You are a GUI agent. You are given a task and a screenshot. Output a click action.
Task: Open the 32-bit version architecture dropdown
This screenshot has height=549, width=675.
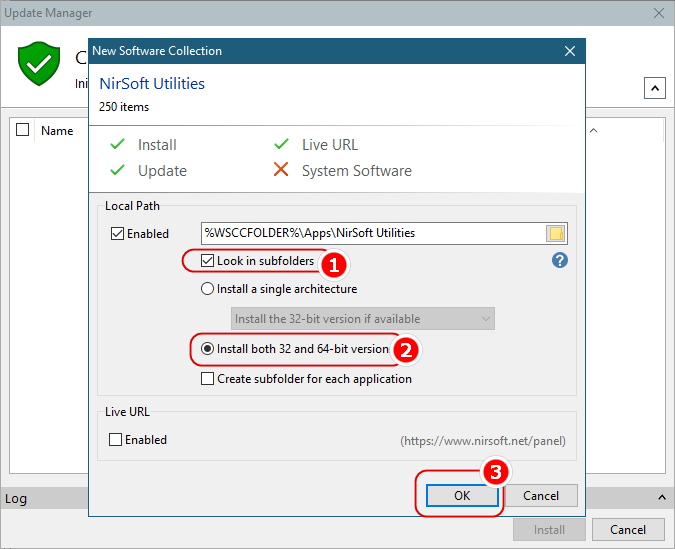(362, 319)
